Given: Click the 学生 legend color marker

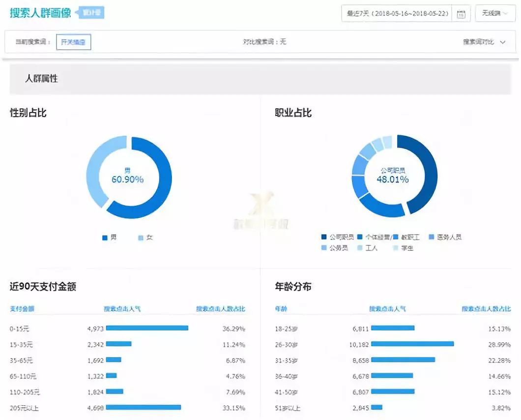Looking at the screenshot, I should point(396,248).
